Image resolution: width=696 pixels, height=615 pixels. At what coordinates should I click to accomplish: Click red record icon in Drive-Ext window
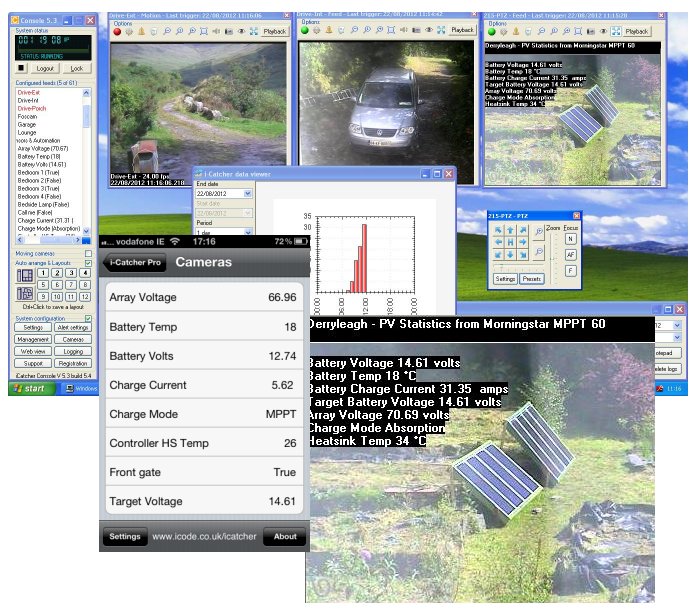[x=116, y=31]
